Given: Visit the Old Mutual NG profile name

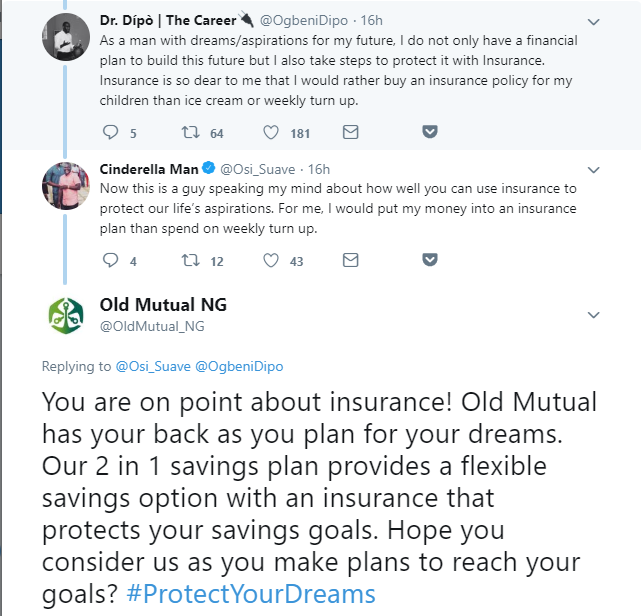Looking at the screenshot, I should pyautogui.click(x=163, y=305).
